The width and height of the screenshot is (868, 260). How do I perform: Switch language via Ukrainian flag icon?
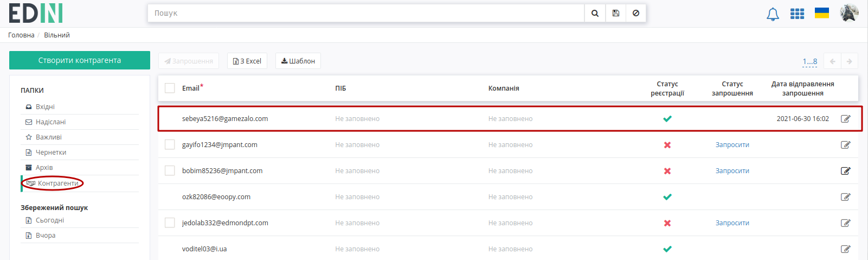[822, 13]
